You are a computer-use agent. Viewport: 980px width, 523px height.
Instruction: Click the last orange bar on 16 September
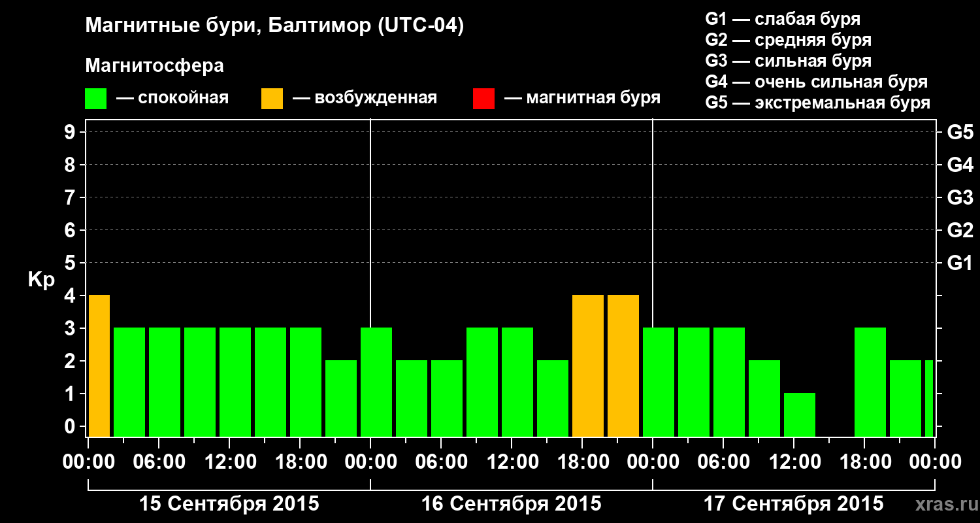coord(623,366)
